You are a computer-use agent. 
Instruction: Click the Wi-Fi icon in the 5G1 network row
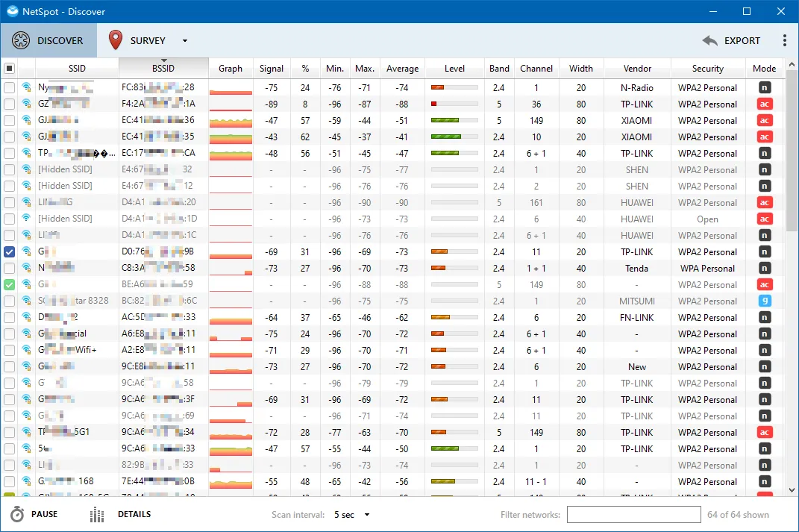27,432
